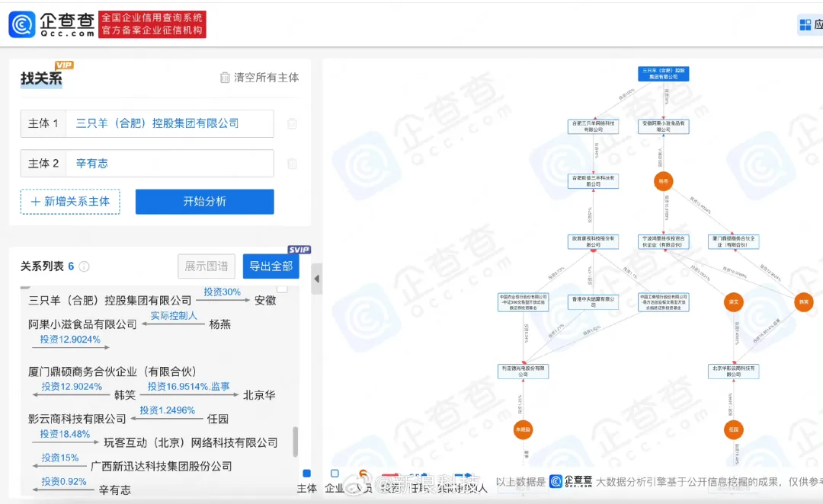
Task: Click the Qcc.com logo in the header
Action: click(x=52, y=24)
